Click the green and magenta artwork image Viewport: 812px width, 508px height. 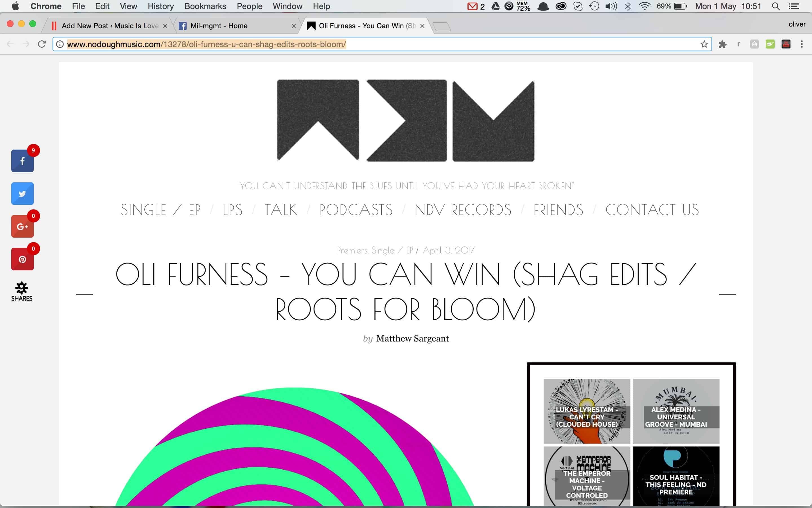295,447
